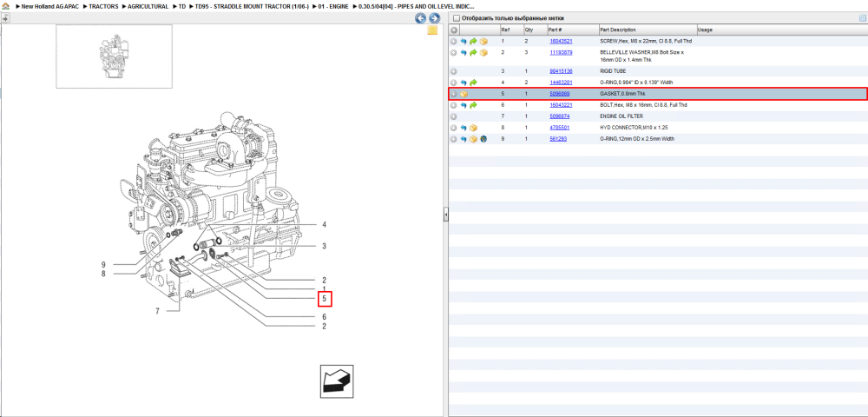This screenshot has height=417, width=868.
Task: Collapse panel using the splitter arrow handle
Action: pyautogui.click(x=445, y=215)
